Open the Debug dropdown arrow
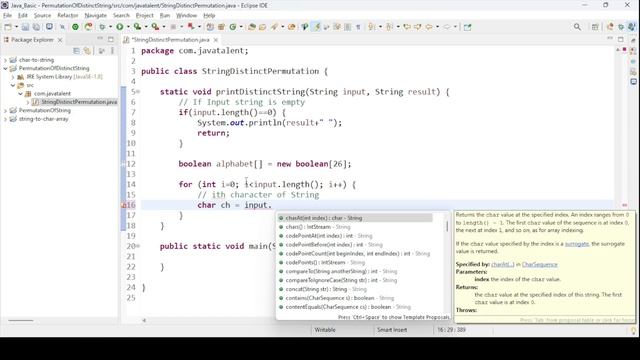The width and height of the screenshot is (640, 360). (110, 27)
